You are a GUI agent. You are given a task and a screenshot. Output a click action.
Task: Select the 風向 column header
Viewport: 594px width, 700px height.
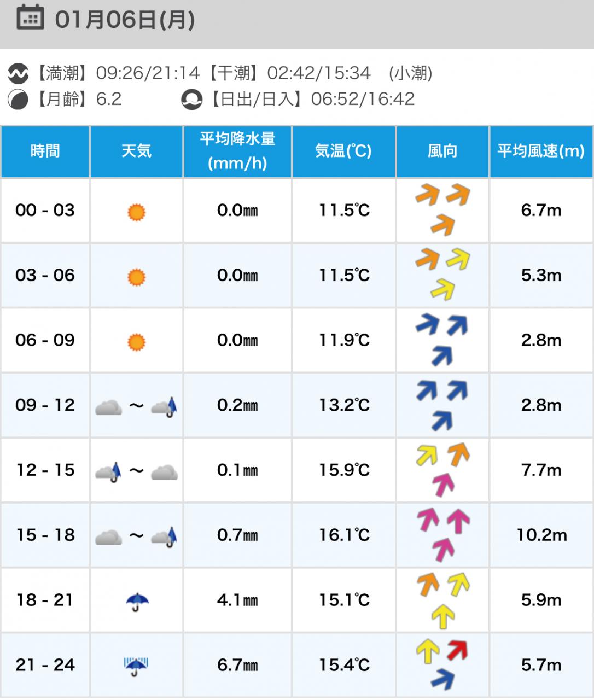coord(442,151)
